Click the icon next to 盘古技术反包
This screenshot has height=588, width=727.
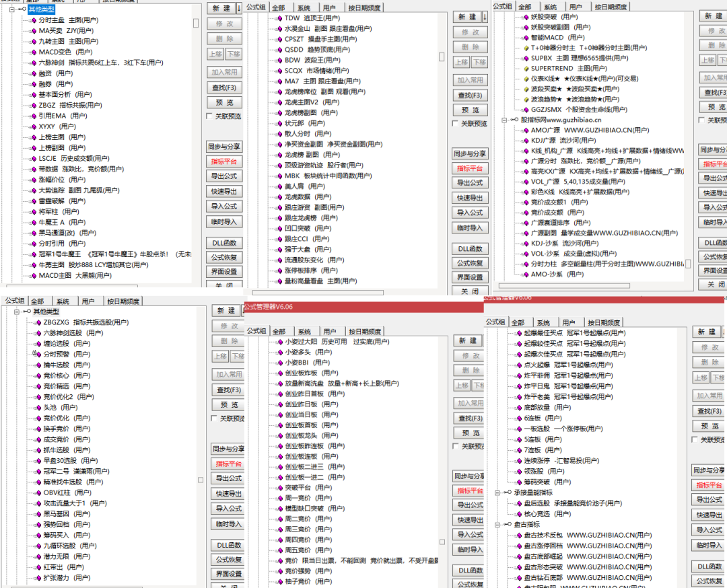(519, 535)
